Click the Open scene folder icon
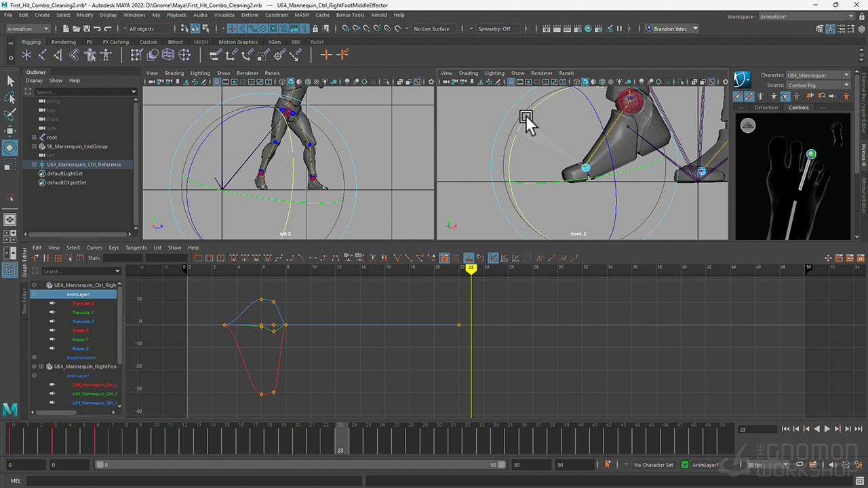The image size is (868, 488). coord(75,28)
